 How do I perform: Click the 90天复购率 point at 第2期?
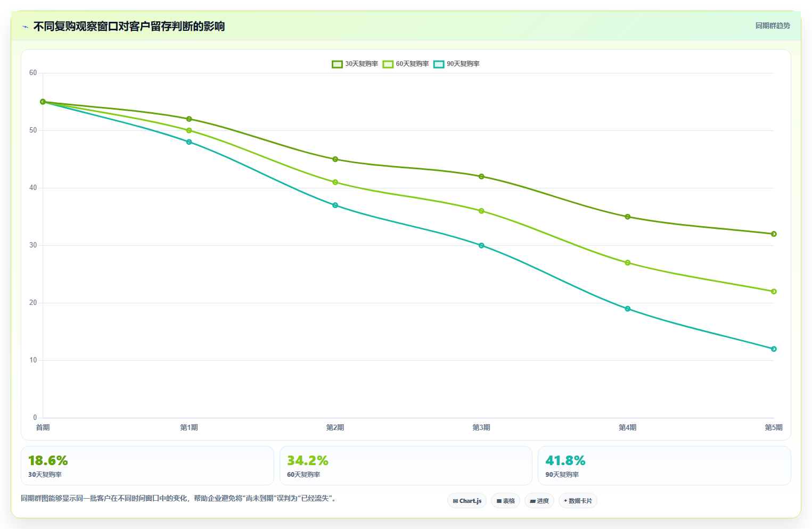tap(335, 205)
